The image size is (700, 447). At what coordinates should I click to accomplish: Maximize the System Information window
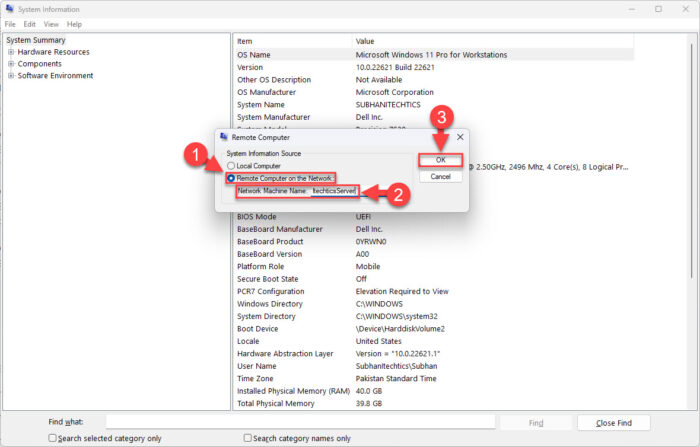coord(658,9)
